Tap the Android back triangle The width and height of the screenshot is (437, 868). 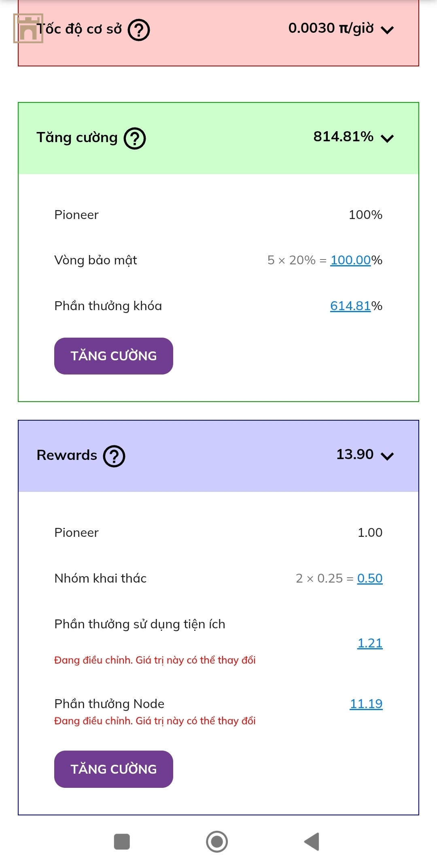click(x=312, y=842)
